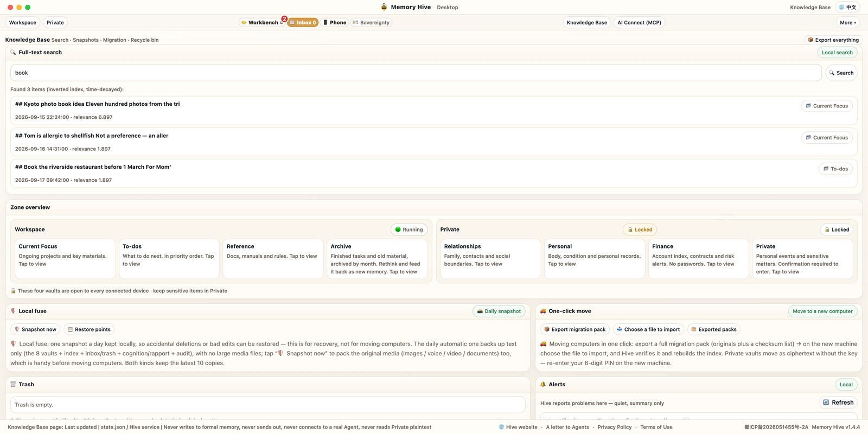
Task: Select the Workspace zone button
Action: coord(23,23)
